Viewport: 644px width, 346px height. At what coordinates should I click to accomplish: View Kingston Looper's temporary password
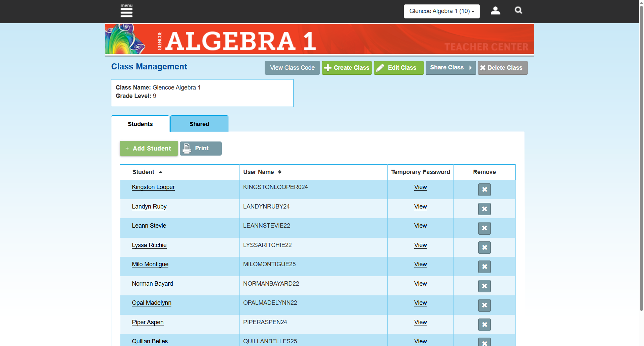tap(421, 187)
